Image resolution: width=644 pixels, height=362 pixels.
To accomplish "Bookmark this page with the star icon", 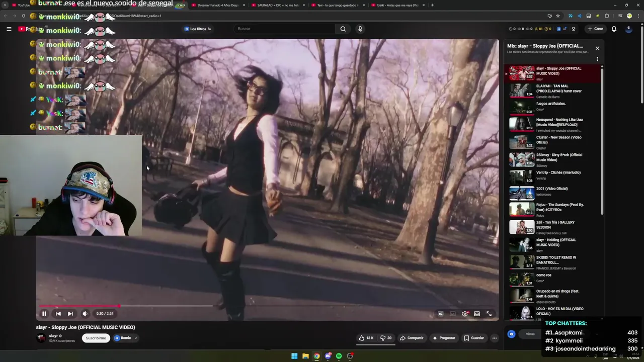I will point(558,16).
